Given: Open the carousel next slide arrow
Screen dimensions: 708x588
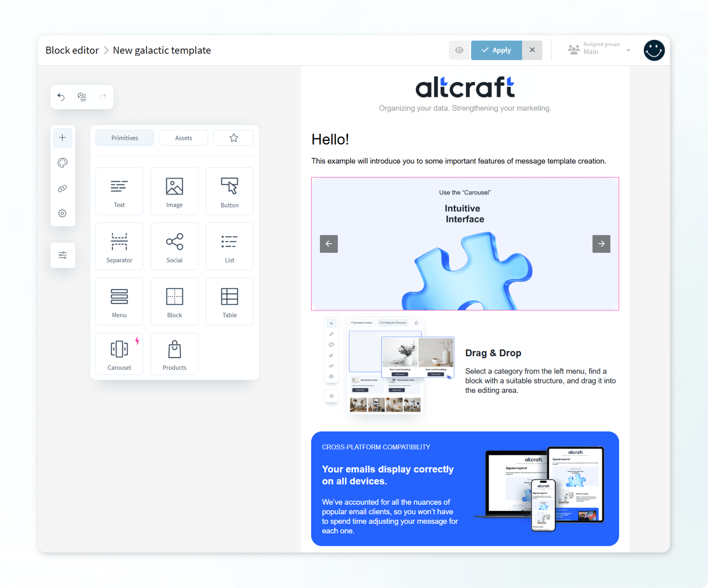Looking at the screenshot, I should (x=601, y=244).
